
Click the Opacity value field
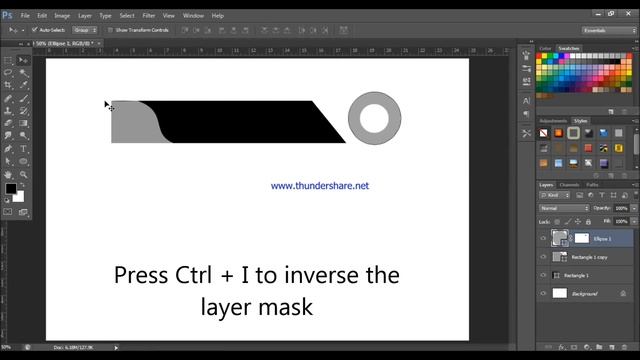(621, 208)
